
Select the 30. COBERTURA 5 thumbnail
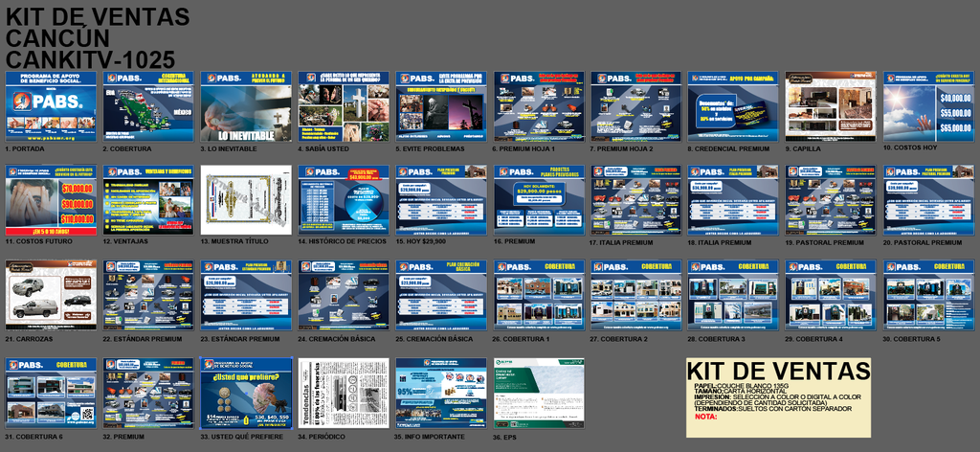point(928,296)
